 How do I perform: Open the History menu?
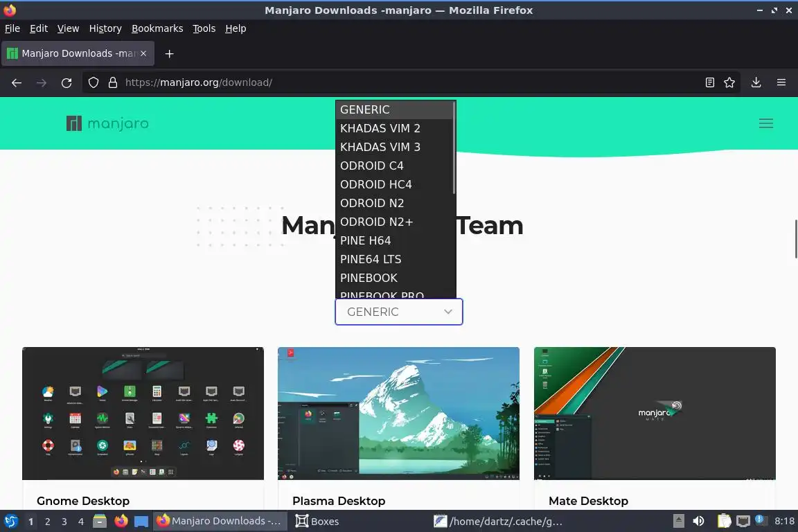(x=105, y=28)
